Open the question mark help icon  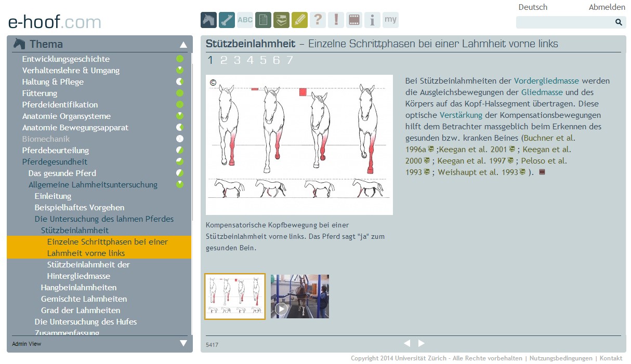pos(318,20)
